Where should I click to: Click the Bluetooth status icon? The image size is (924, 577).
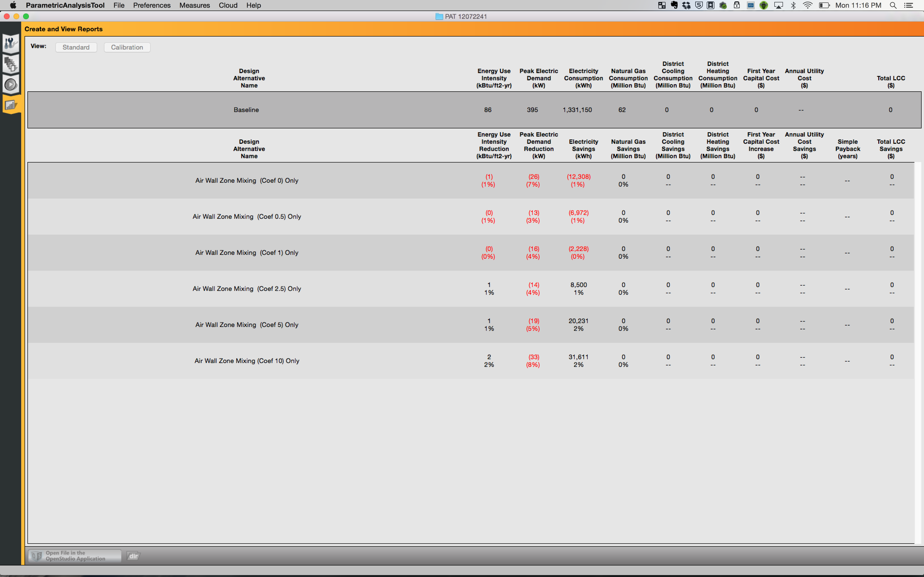pyautogui.click(x=793, y=5)
